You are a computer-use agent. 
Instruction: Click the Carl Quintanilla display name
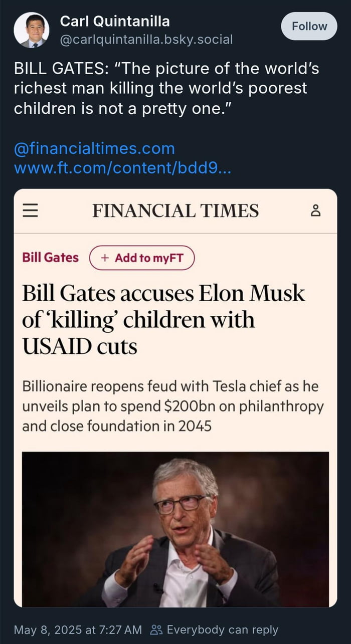click(115, 21)
